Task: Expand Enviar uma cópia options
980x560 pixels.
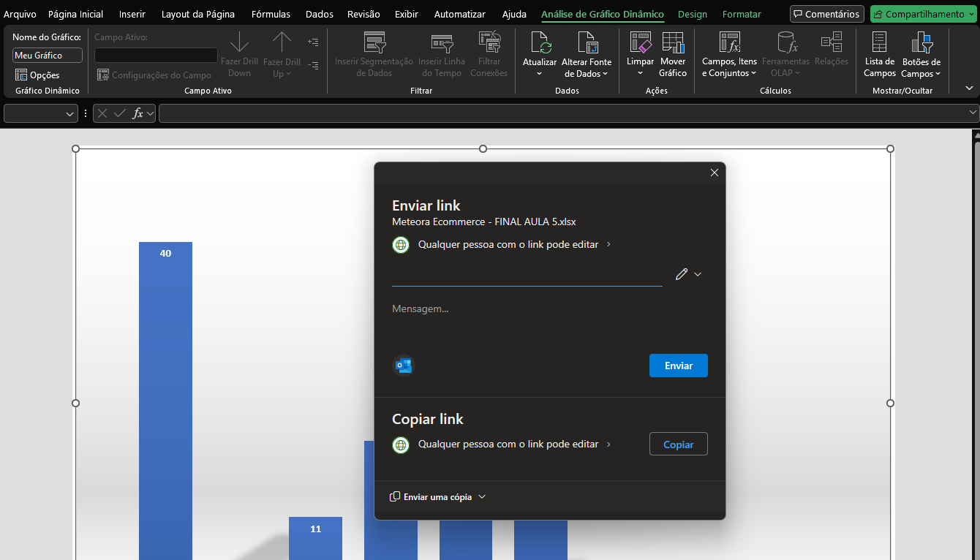Action: tap(438, 497)
